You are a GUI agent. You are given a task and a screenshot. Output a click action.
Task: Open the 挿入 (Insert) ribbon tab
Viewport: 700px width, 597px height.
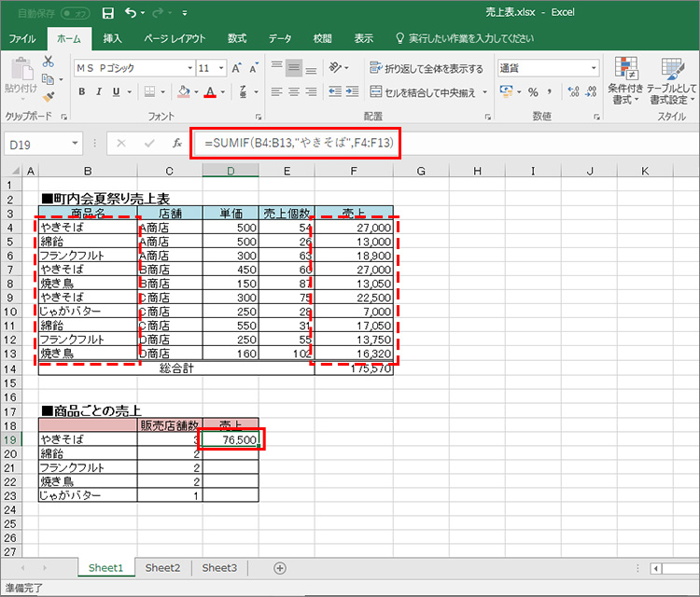[x=112, y=38]
